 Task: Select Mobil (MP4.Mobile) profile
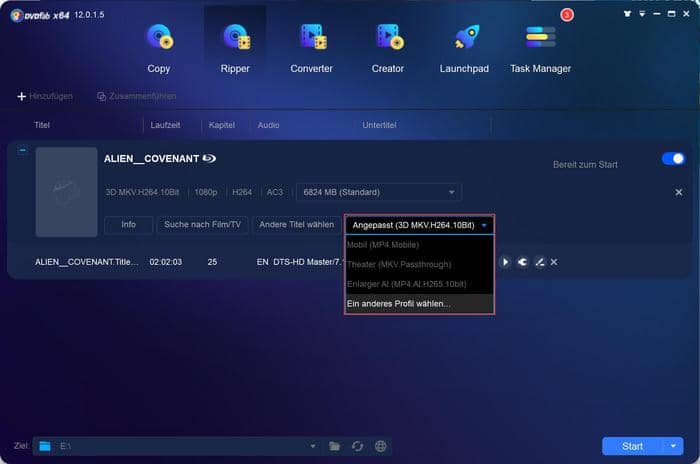point(419,245)
